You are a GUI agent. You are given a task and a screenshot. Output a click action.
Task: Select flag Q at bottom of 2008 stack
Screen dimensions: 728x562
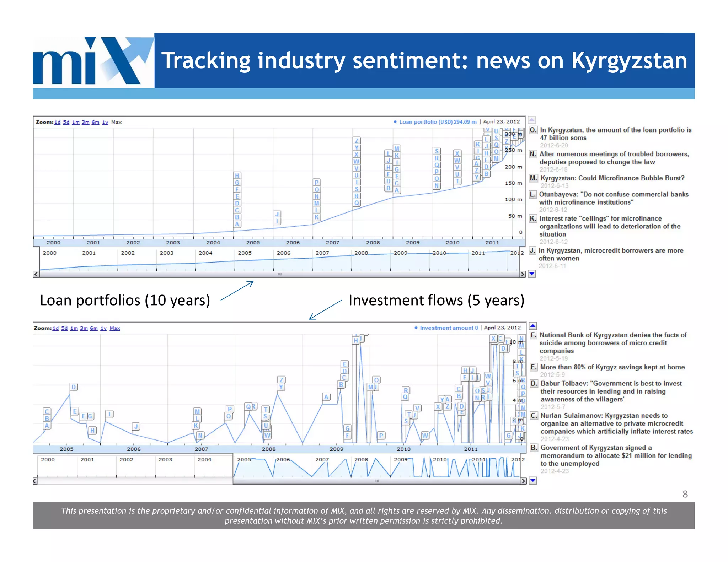point(357,203)
